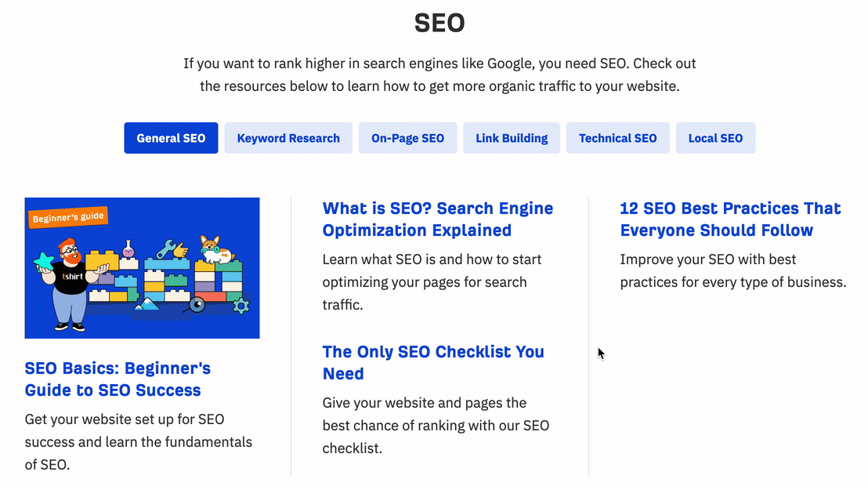
Task: Open the 12 SEO Best Practices article
Action: point(730,219)
